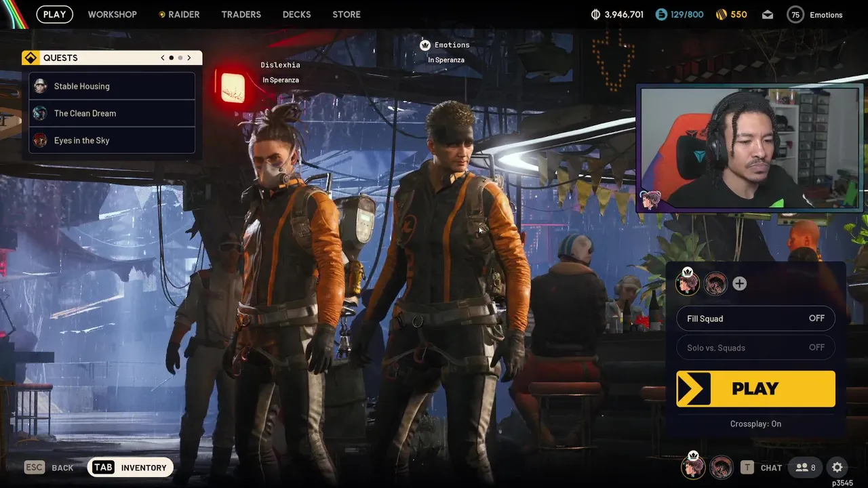
Task: Click the streamer webcam overlay
Action: coord(749,148)
